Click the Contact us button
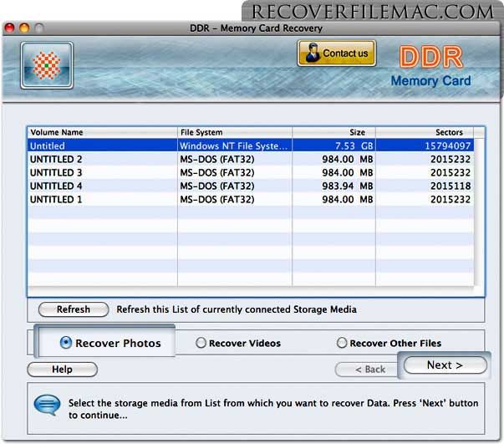This screenshot has height=444, width=504. 337,53
